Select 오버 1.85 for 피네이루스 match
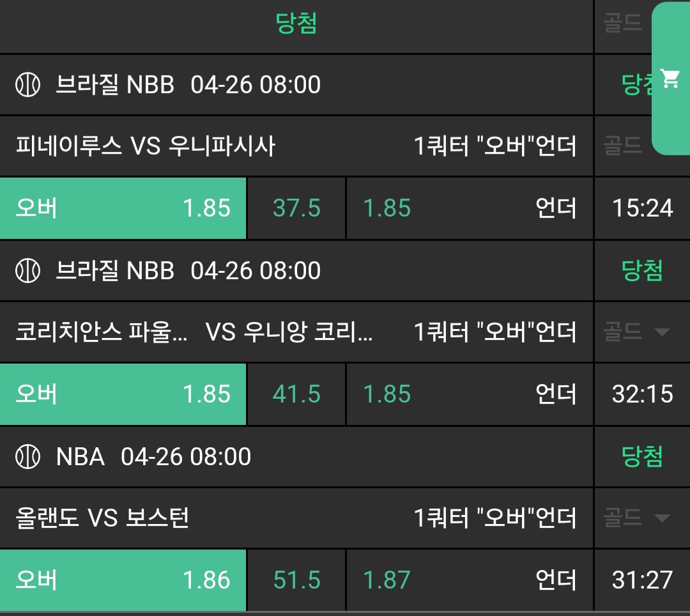 [123, 208]
